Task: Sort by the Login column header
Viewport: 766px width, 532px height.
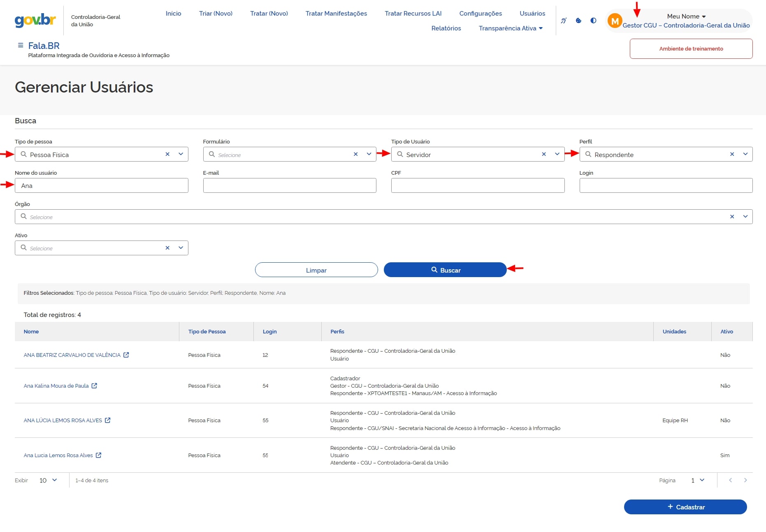Action: tap(269, 331)
